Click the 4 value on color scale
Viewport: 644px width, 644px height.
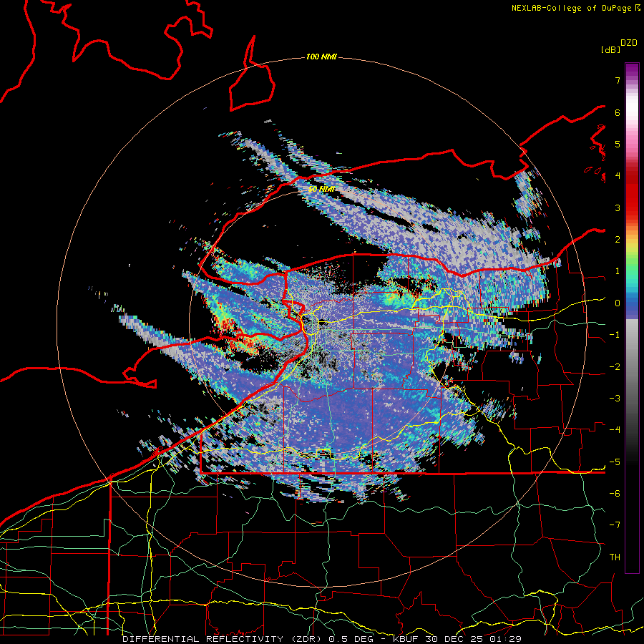coord(618,176)
